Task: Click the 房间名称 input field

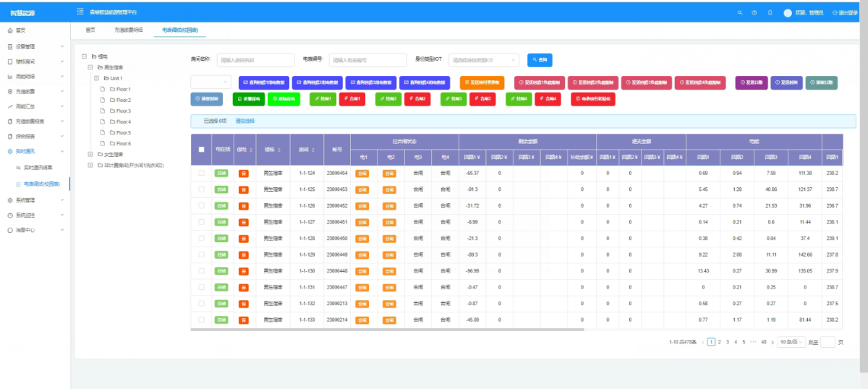Action: (x=255, y=60)
